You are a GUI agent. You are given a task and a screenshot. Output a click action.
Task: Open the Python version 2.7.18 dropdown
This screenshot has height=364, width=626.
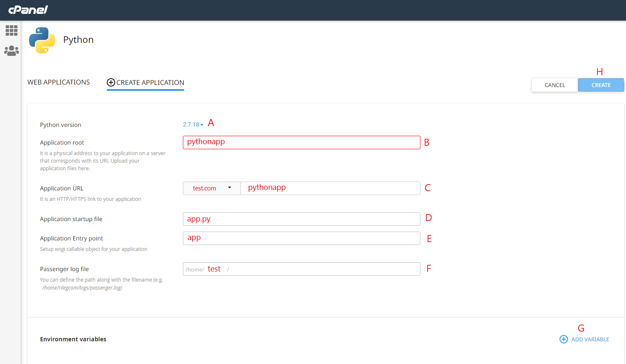193,124
